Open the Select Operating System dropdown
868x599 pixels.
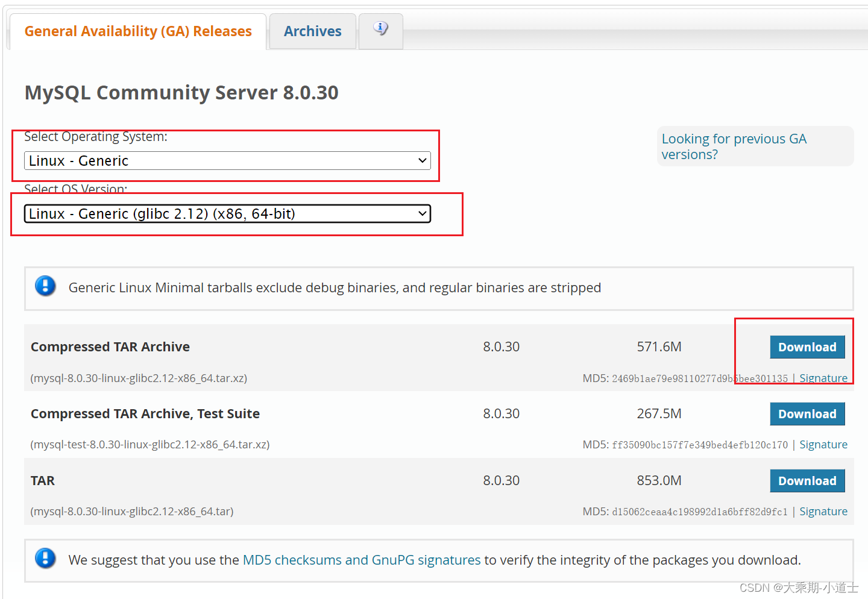tap(227, 161)
